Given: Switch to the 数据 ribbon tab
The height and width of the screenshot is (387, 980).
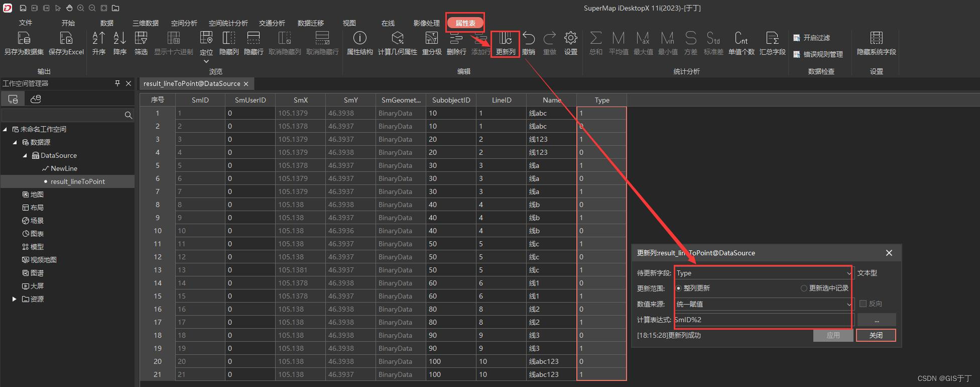Looking at the screenshot, I should [107, 23].
